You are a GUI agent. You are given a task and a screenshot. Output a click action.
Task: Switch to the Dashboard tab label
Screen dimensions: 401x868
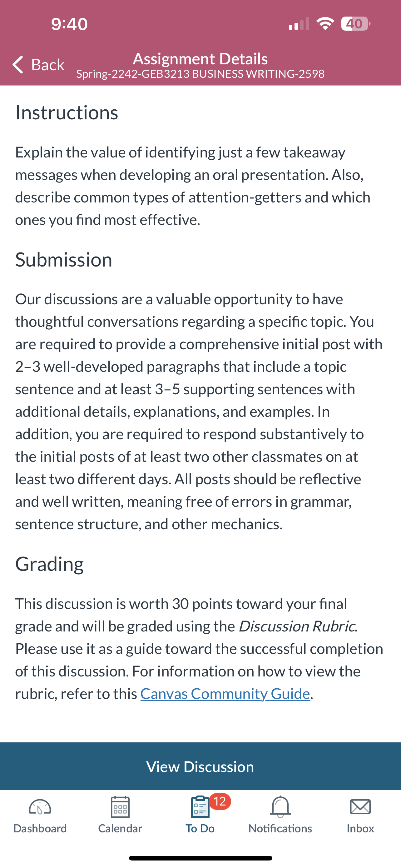pos(40,828)
